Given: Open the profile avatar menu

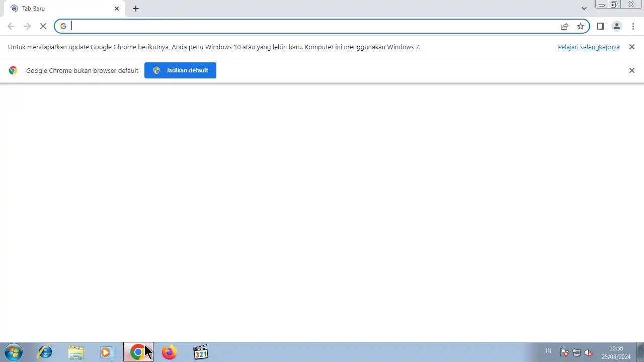Looking at the screenshot, I should 617,26.
